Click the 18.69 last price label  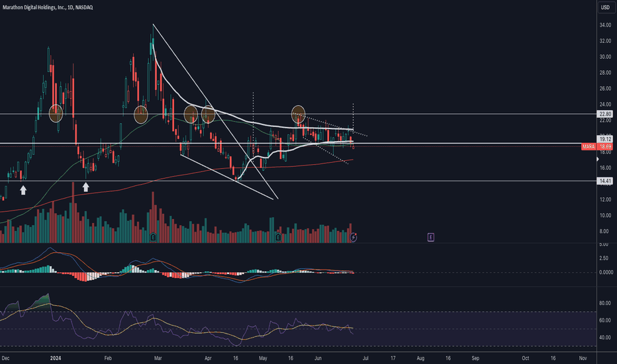point(605,146)
